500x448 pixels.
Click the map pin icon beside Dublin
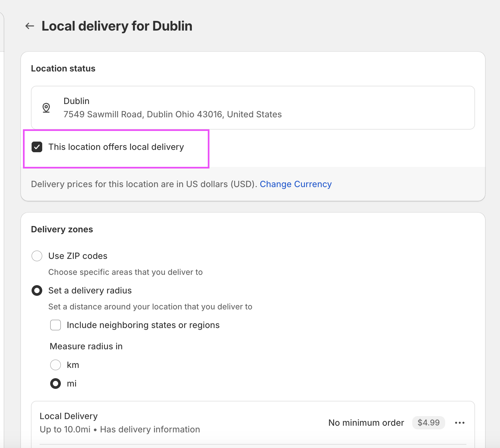(x=46, y=108)
